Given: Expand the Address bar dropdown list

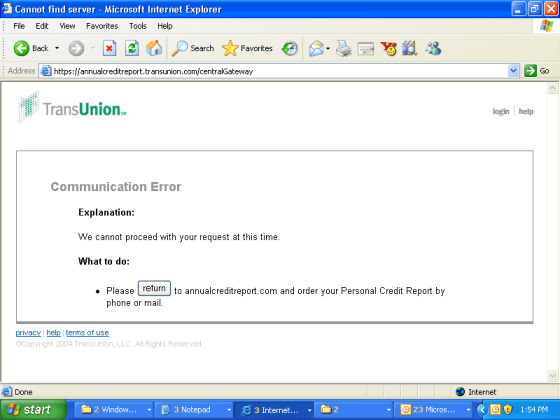Looking at the screenshot, I should (513, 71).
